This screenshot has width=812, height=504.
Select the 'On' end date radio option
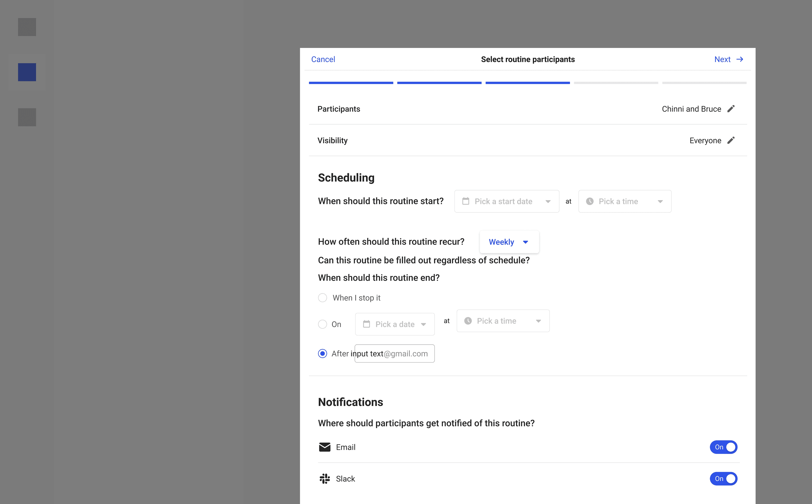[x=322, y=324]
